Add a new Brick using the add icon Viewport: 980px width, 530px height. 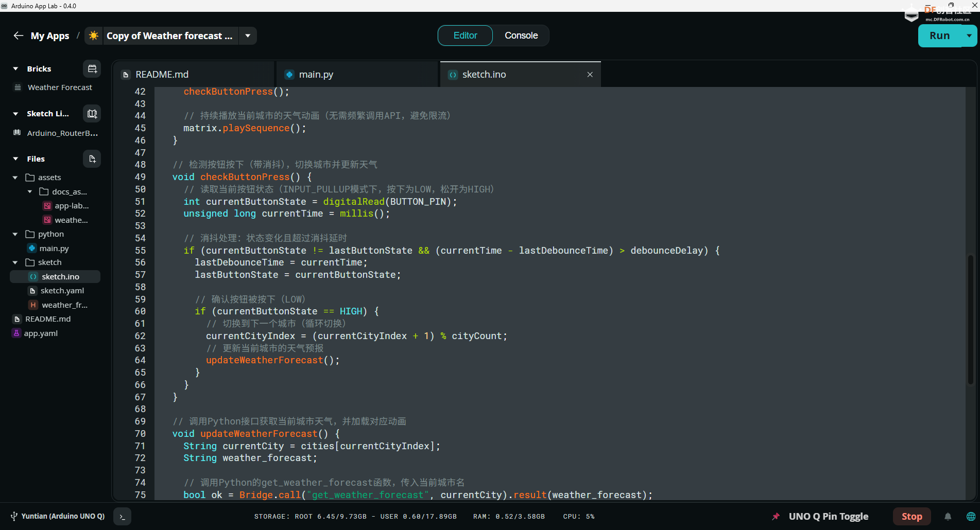tap(92, 68)
